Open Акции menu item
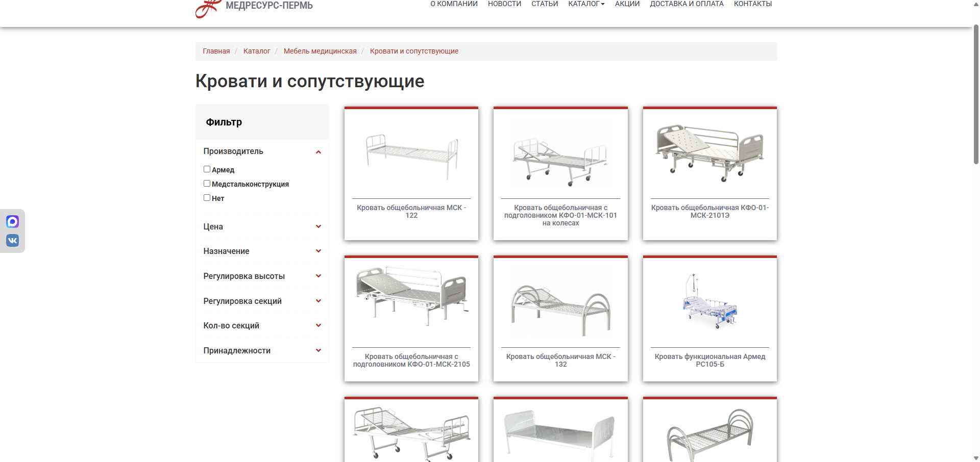This screenshot has height=462, width=980. tap(627, 4)
